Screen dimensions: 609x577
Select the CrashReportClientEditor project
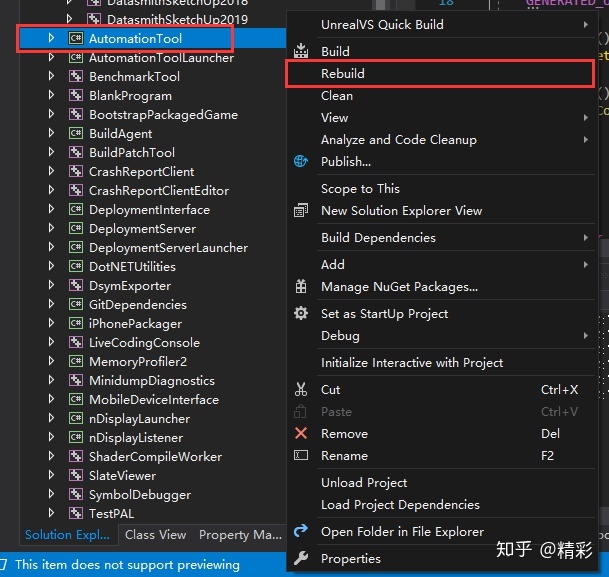pos(159,191)
